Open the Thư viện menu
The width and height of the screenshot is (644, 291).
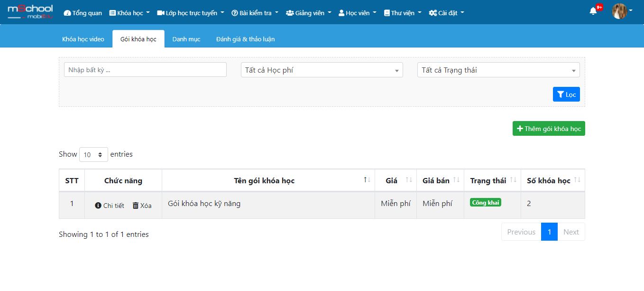(x=403, y=13)
